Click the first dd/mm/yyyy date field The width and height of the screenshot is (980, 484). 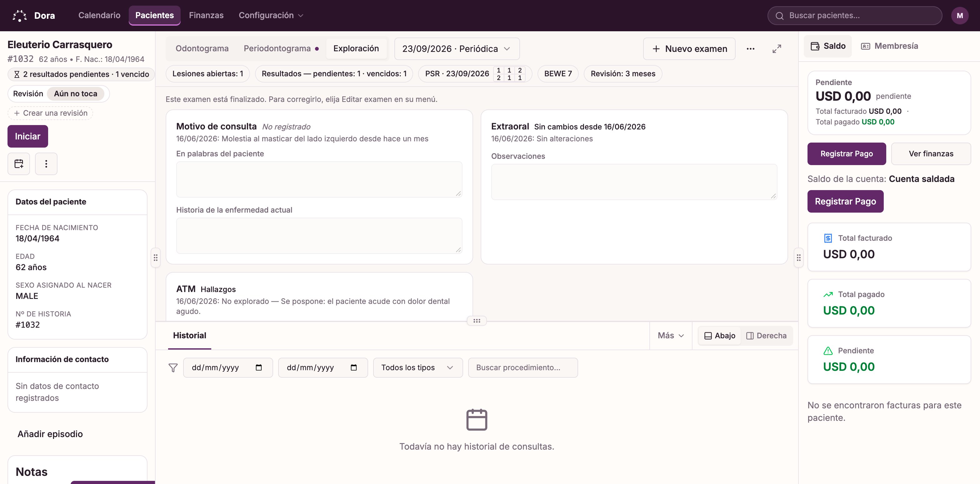pyautogui.click(x=228, y=368)
